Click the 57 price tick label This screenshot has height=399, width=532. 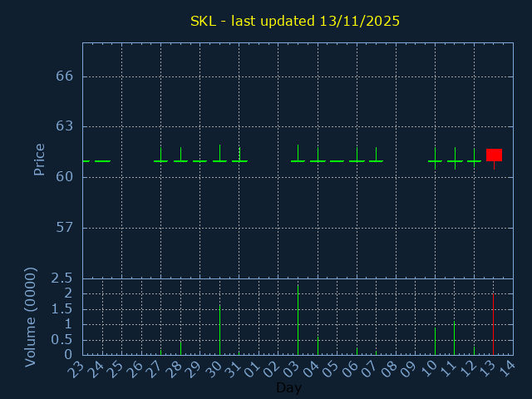[x=65, y=228]
